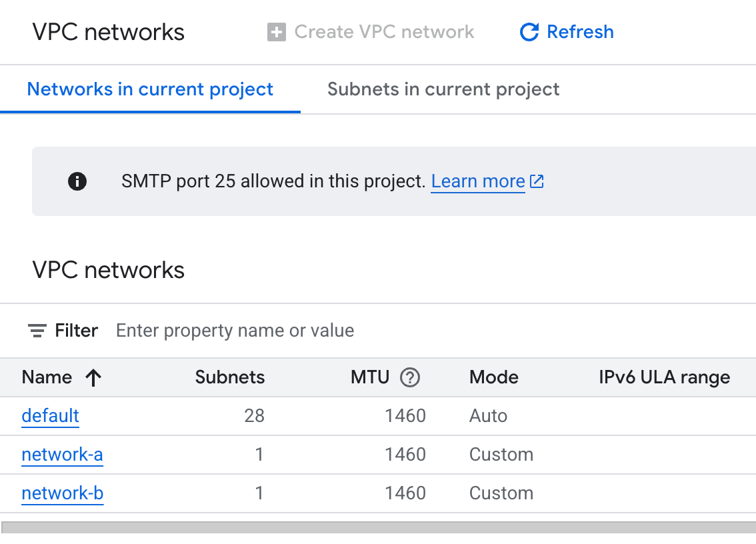Open the property filter suggestions dropdown
The height and width of the screenshot is (544, 756).
[x=235, y=330]
